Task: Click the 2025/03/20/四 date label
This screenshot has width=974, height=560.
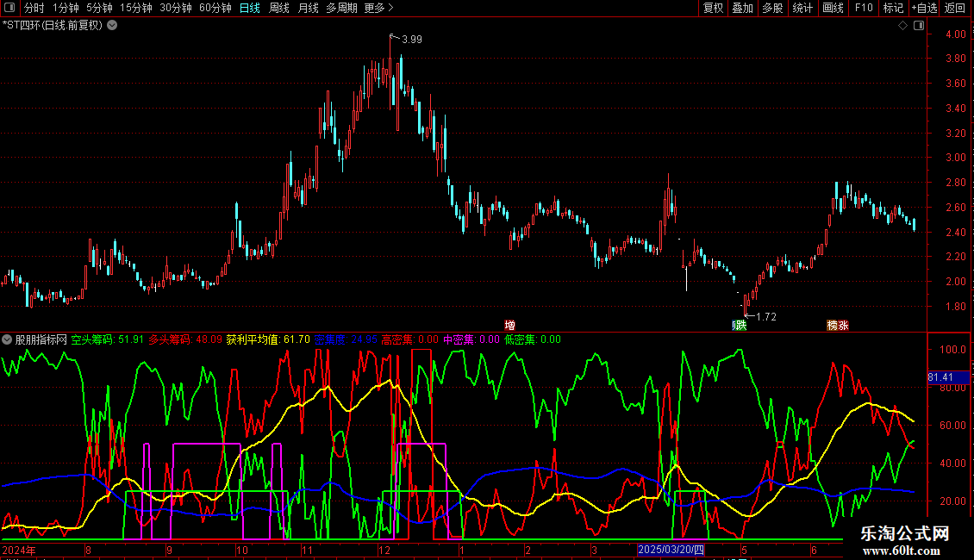Action: click(x=671, y=550)
